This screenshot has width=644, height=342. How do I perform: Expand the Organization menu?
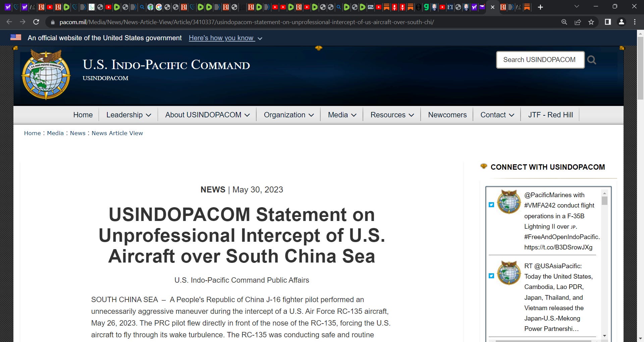289,115
